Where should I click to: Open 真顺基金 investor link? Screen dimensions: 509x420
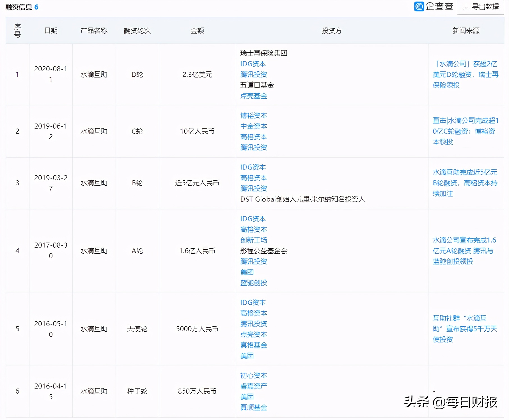[x=254, y=407]
